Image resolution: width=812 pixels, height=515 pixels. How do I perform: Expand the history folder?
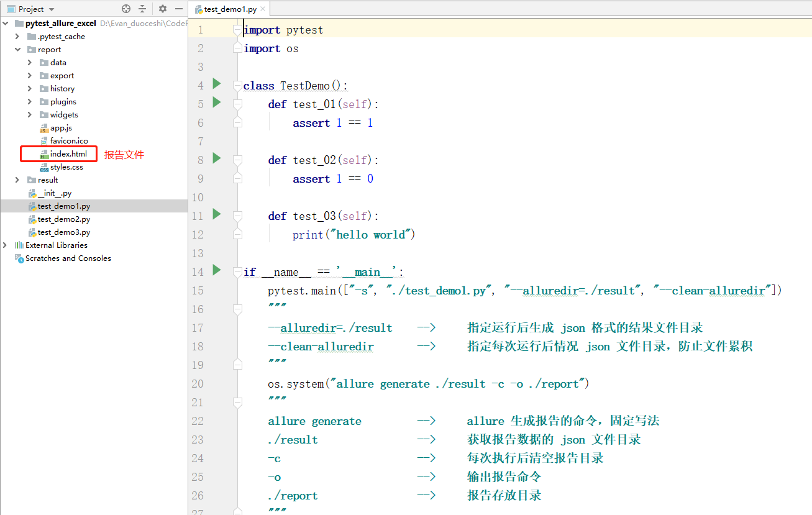(x=30, y=89)
